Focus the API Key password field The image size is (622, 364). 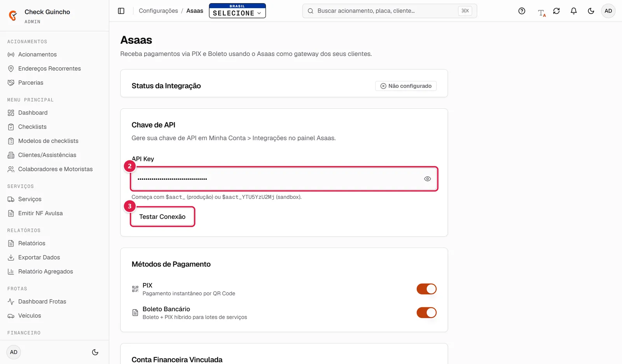[284, 179]
